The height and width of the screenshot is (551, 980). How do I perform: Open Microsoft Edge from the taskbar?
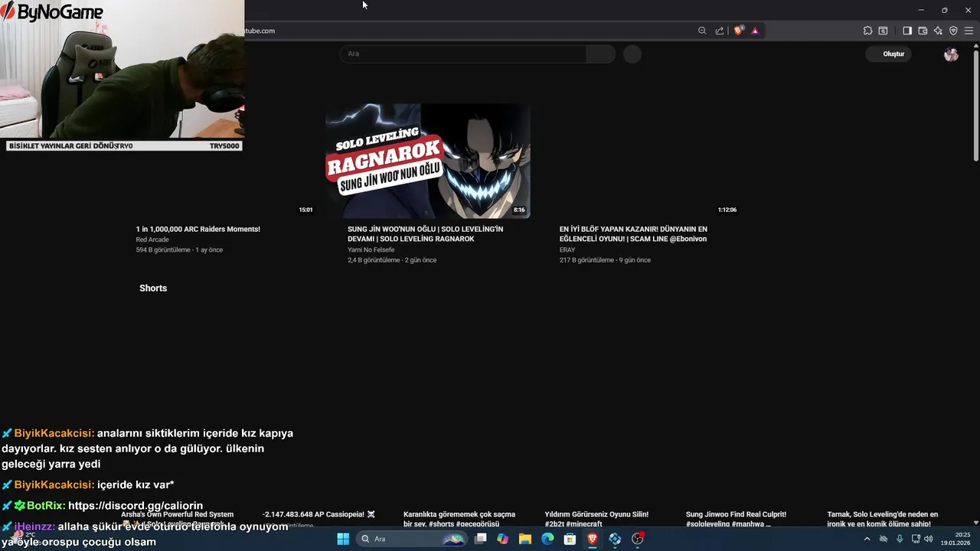coord(547,539)
